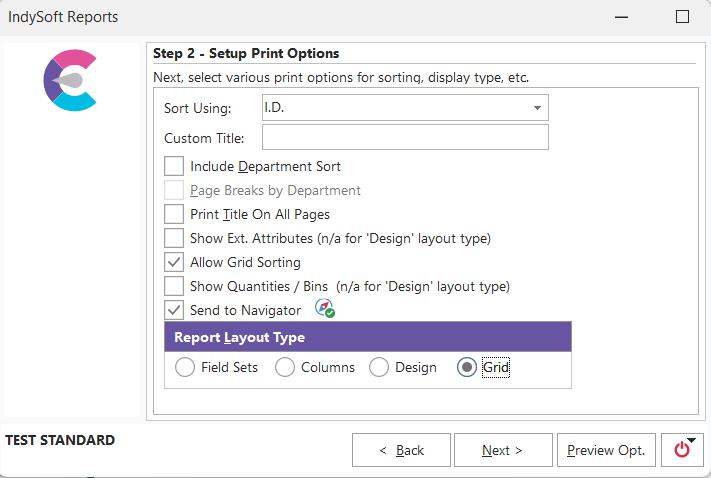Click the red power button icon
711x478 pixels.
point(680,450)
